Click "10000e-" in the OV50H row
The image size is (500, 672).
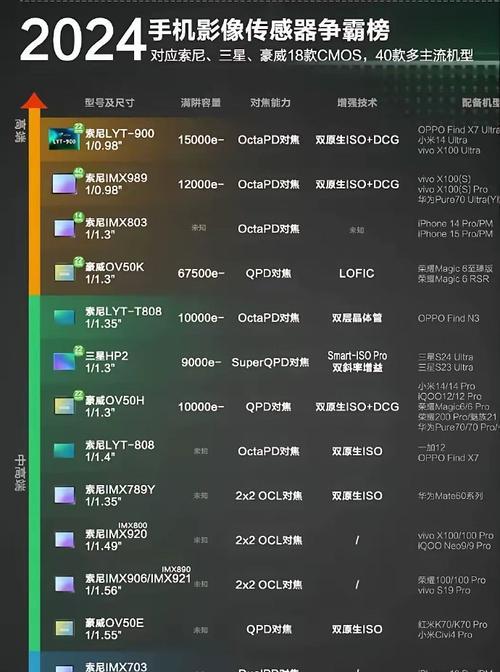click(x=201, y=407)
